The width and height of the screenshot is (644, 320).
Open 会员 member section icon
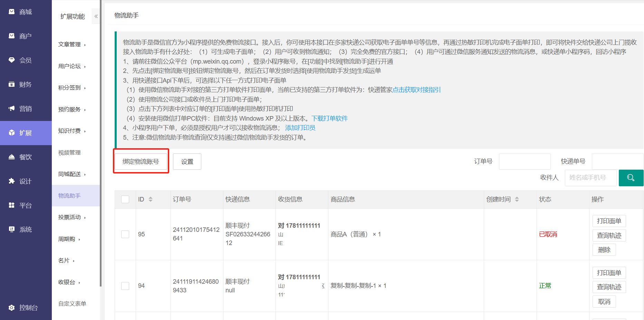coord(12,60)
